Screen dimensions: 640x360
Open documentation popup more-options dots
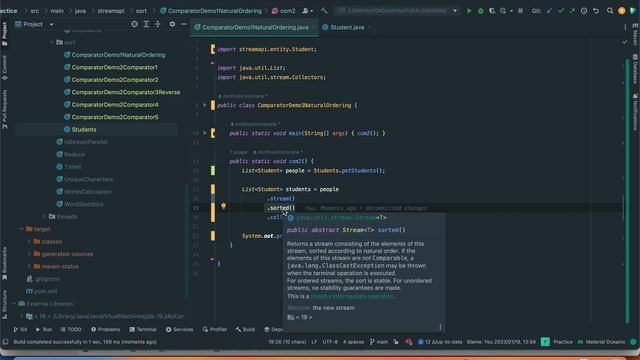(440, 327)
